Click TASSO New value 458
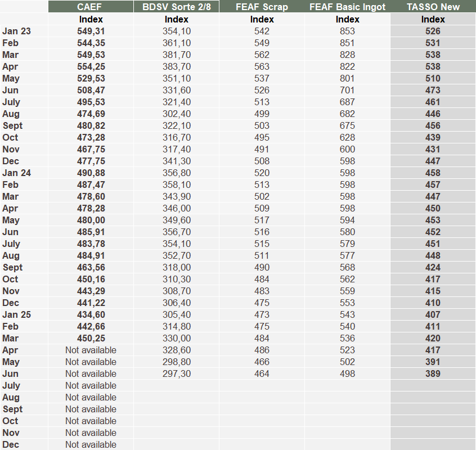This screenshot has width=476, height=450. (433, 173)
